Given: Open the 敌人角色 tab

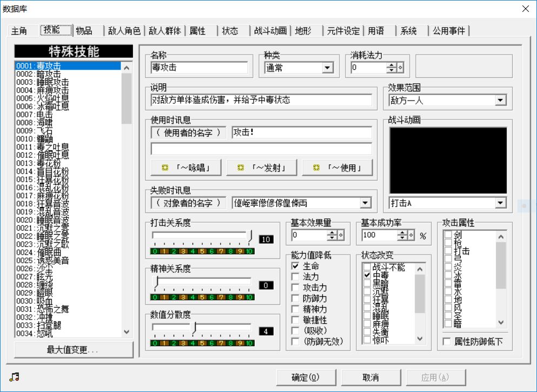Looking at the screenshot, I should [x=124, y=31].
